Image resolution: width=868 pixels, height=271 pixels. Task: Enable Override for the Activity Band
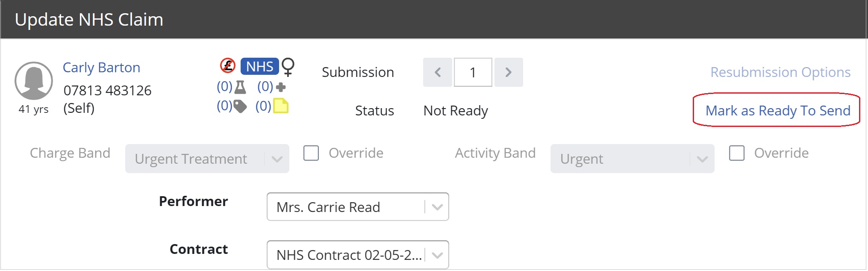coord(736,153)
